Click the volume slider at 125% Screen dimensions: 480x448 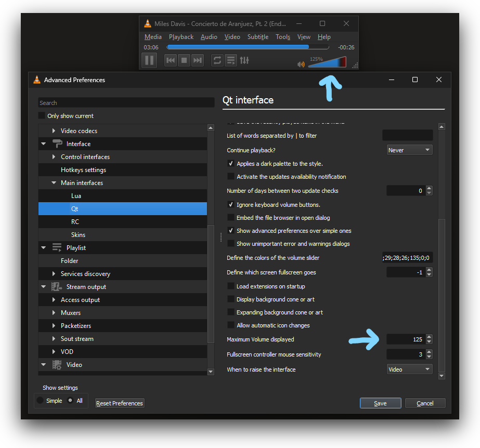(x=327, y=62)
